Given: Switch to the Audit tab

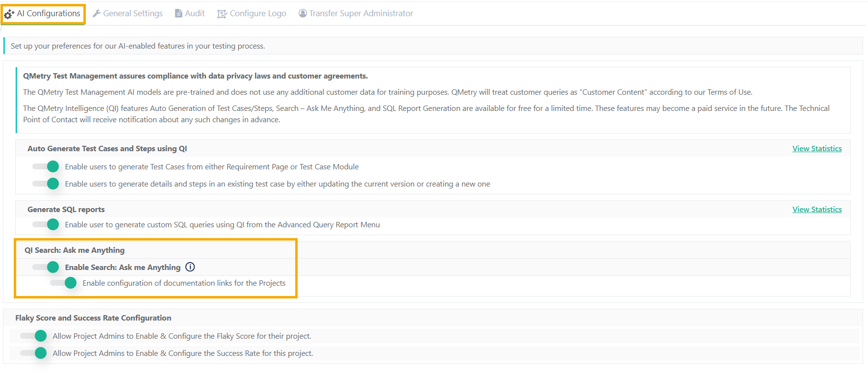Looking at the screenshot, I should point(195,14).
